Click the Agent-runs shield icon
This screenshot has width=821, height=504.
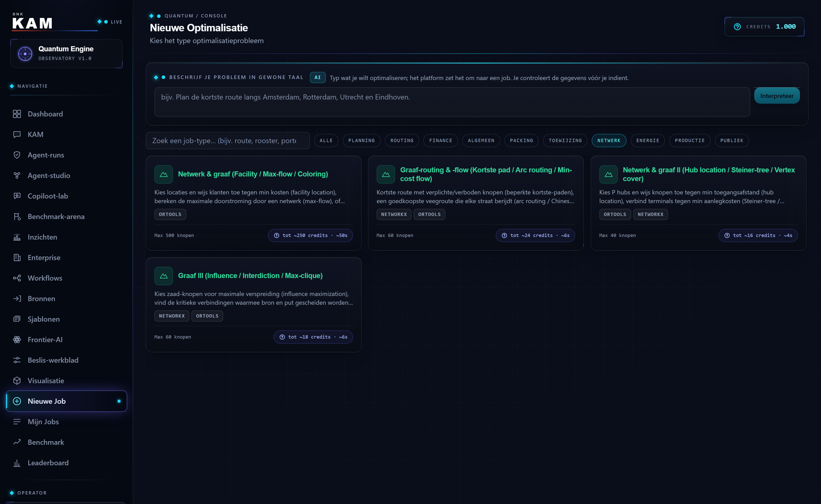(x=17, y=155)
